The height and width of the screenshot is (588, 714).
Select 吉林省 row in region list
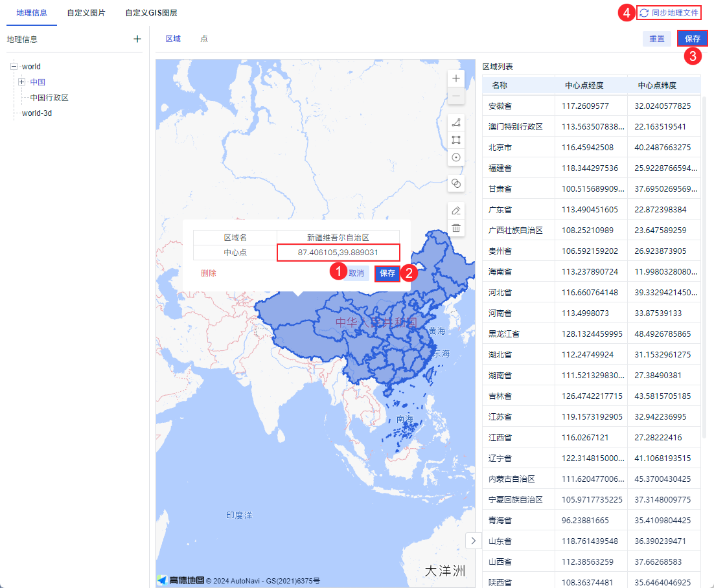click(x=592, y=396)
